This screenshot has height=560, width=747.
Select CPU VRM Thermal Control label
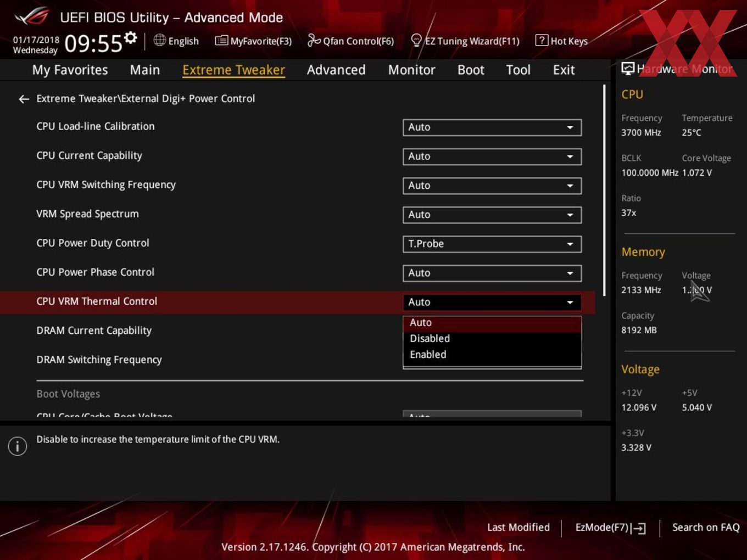tap(97, 301)
